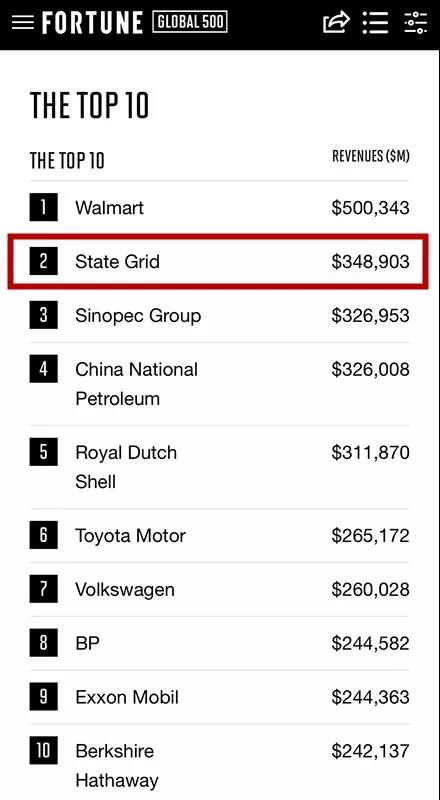This screenshot has width=440, height=800.
Task: Click the Revenues ($M) column header
Action: (x=371, y=156)
